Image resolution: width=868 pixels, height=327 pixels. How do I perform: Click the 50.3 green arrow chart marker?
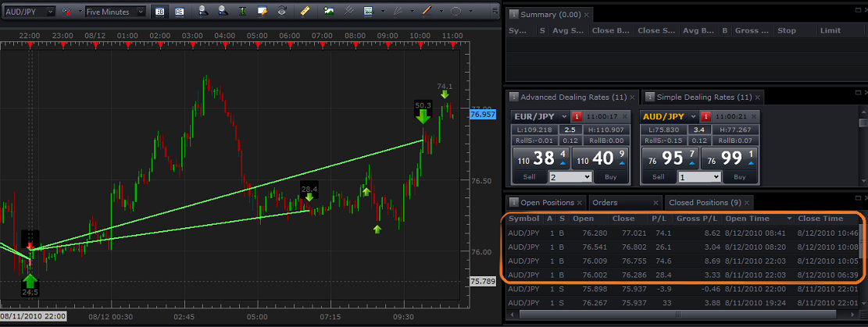click(x=423, y=112)
